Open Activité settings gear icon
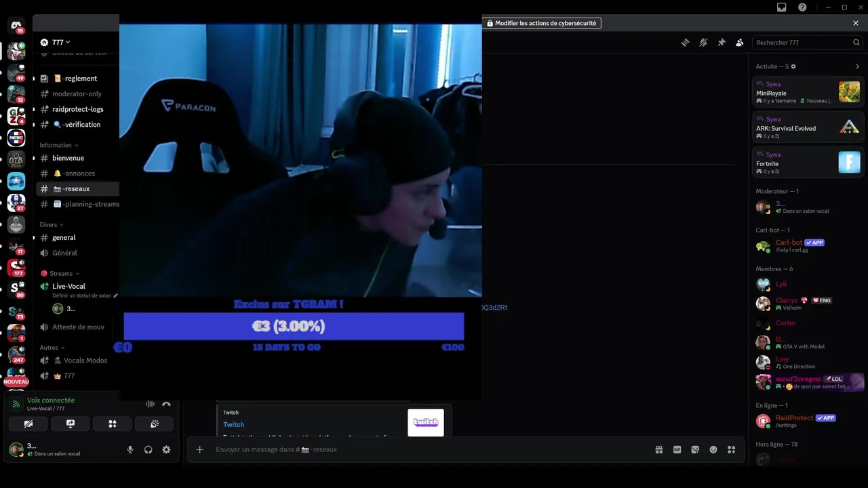This screenshot has height=488, width=868. pos(793,66)
